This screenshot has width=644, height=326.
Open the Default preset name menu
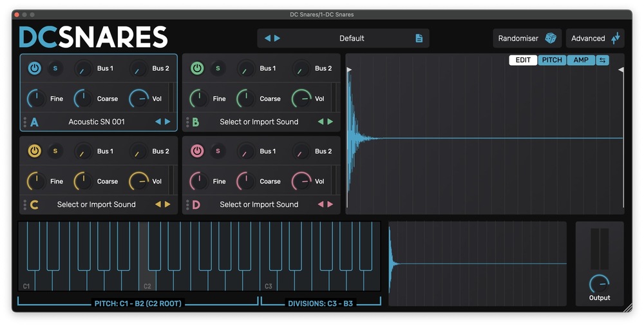pyautogui.click(x=352, y=38)
